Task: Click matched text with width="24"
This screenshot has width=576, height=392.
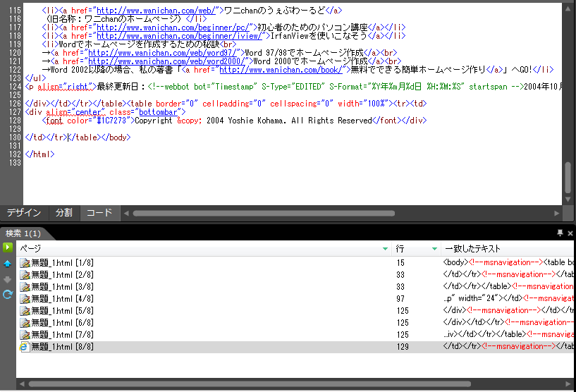Action: tap(508, 298)
